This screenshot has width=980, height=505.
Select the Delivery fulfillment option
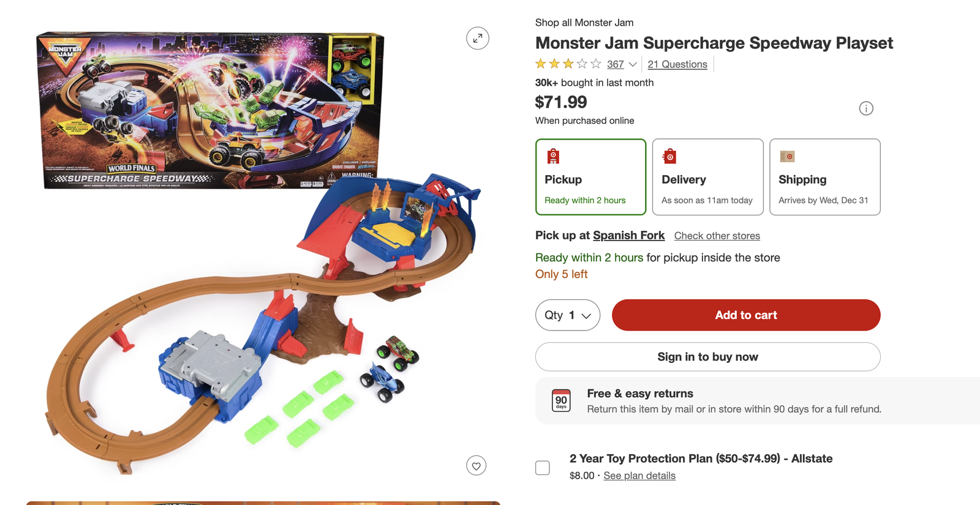(707, 177)
